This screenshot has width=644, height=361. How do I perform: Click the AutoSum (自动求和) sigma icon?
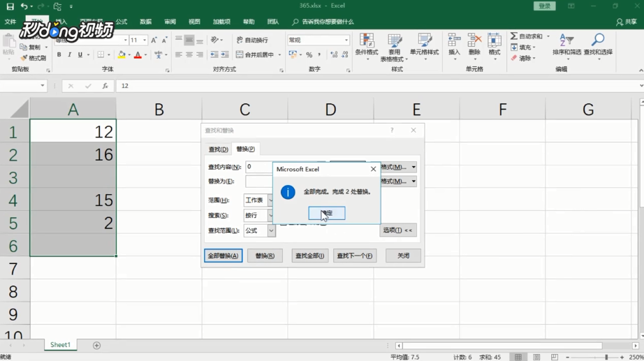[x=514, y=36]
